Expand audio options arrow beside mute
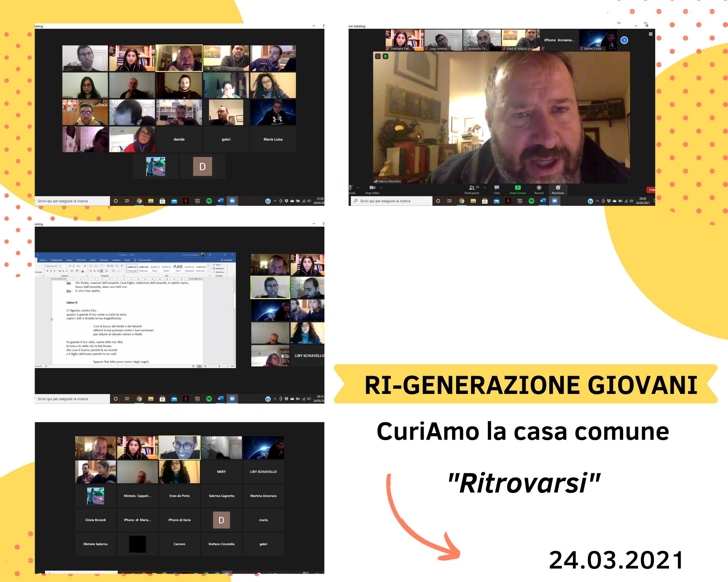 (x=358, y=188)
